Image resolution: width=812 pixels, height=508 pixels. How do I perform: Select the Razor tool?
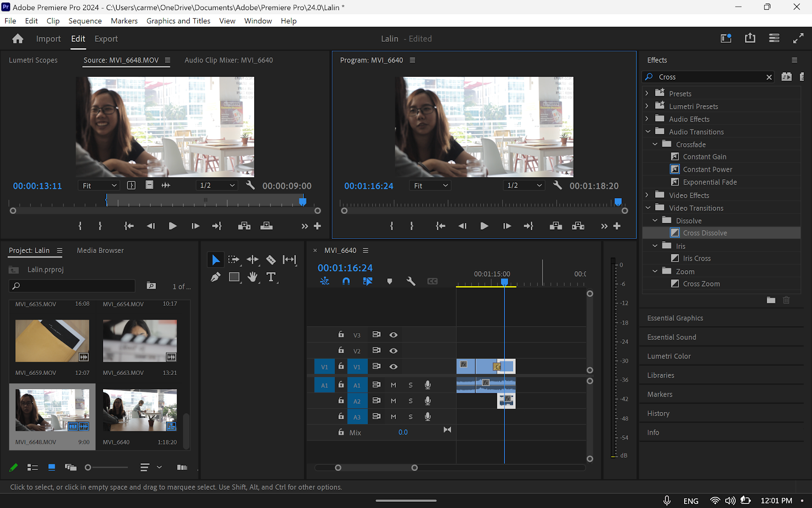271,260
